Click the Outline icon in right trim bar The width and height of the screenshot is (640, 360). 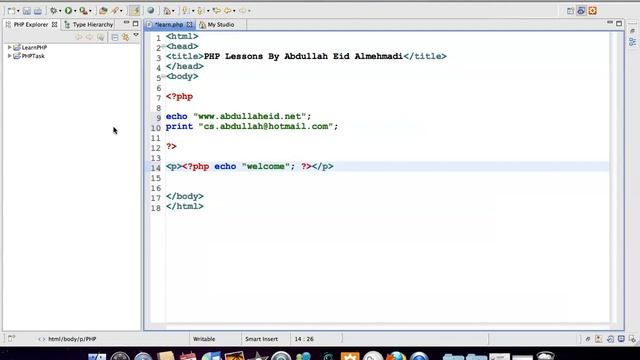[x=633, y=42]
